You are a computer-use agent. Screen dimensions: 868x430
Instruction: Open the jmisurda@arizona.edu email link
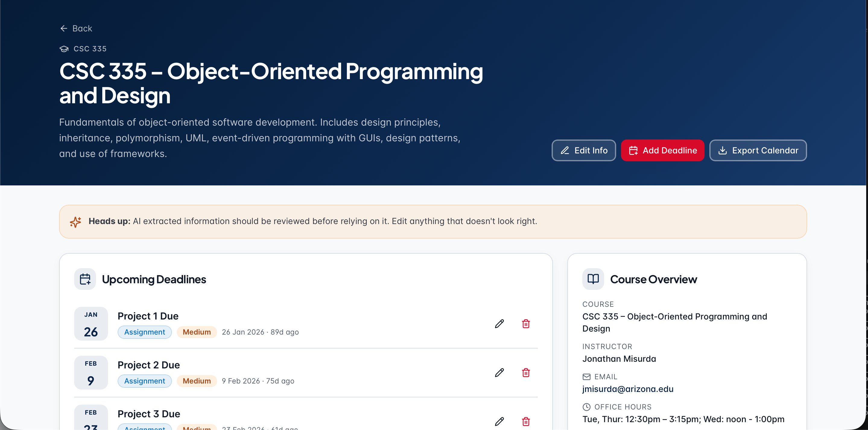point(628,389)
